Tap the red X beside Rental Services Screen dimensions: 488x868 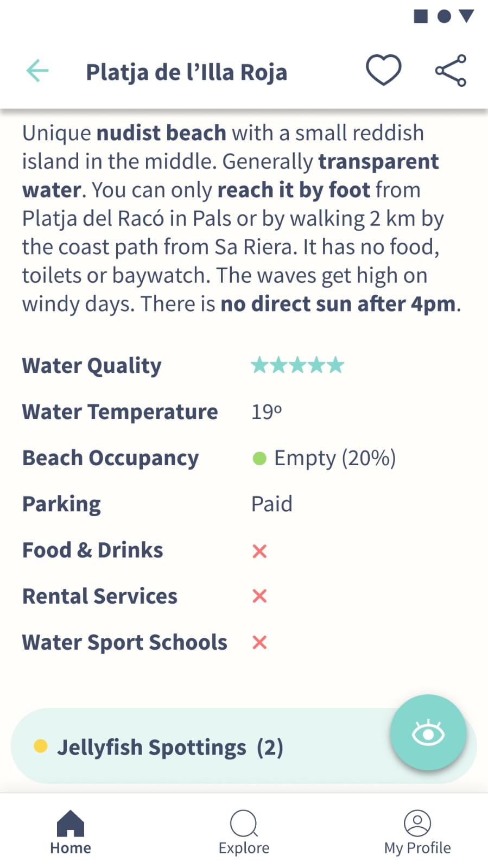(259, 596)
